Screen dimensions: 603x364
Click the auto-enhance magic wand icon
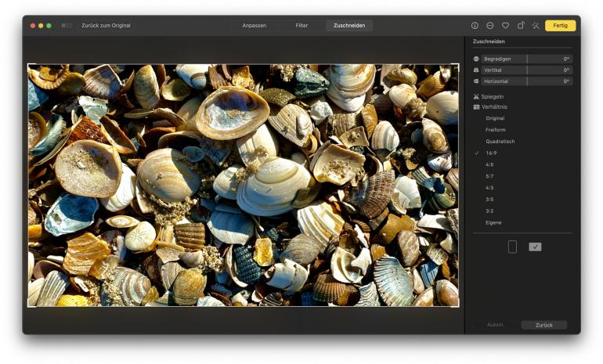click(536, 25)
